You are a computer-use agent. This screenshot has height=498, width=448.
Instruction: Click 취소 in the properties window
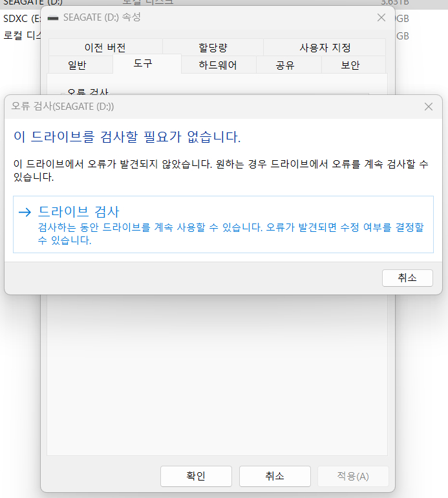[x=275, y=476]
